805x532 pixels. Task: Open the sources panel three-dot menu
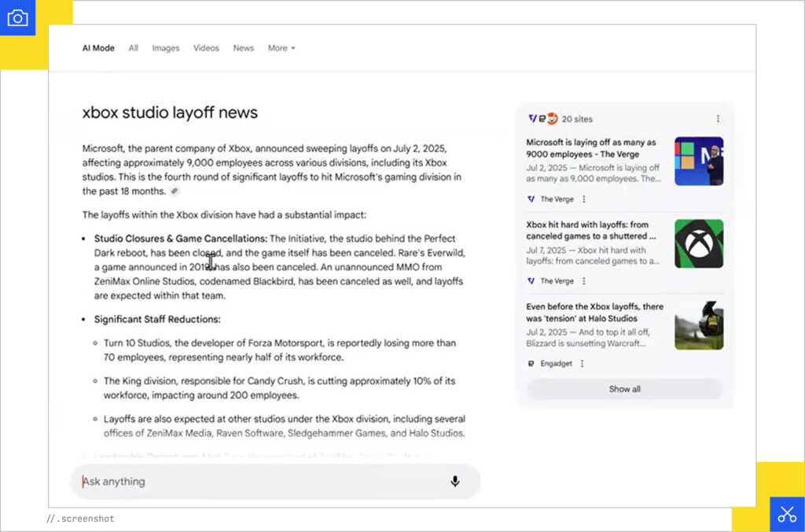[718, 119]
